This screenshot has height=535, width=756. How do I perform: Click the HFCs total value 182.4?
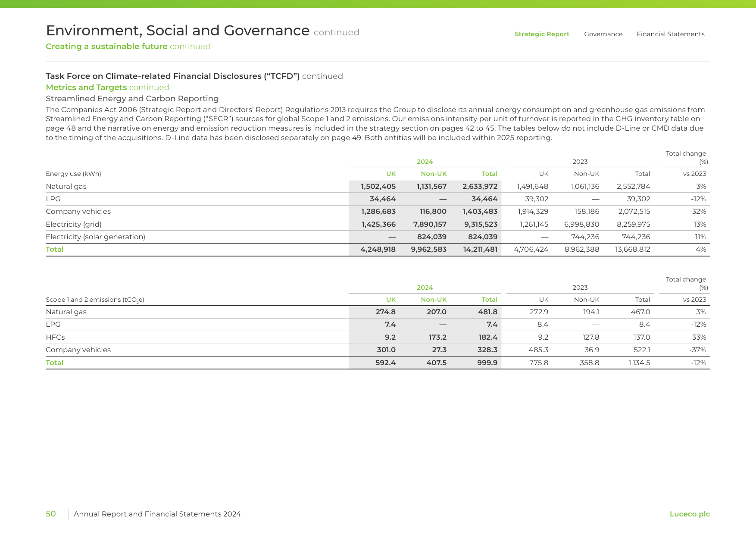[487, 337]
